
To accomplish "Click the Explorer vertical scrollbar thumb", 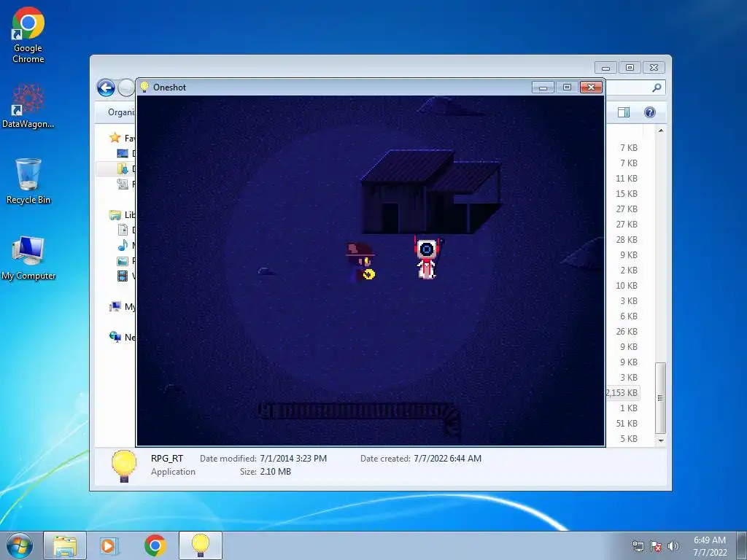I will 660,398.
